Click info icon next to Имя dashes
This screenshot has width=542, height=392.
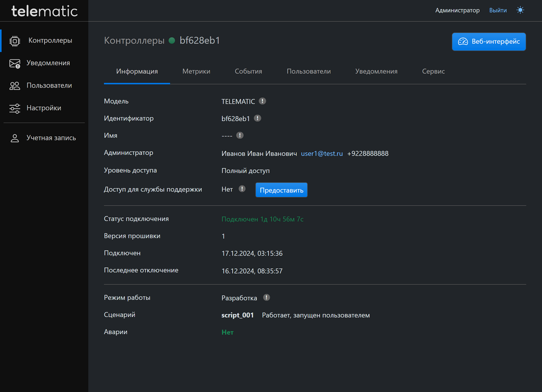240,135
